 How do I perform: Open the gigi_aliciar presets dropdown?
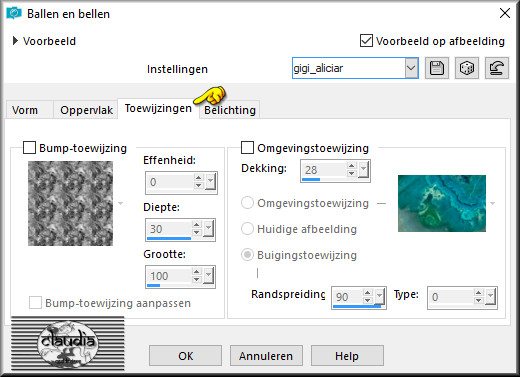click(411, 68)
